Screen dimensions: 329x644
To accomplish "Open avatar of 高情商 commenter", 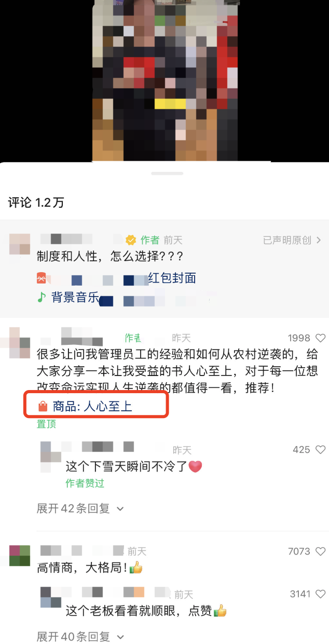I will click(x=20, y=556).
